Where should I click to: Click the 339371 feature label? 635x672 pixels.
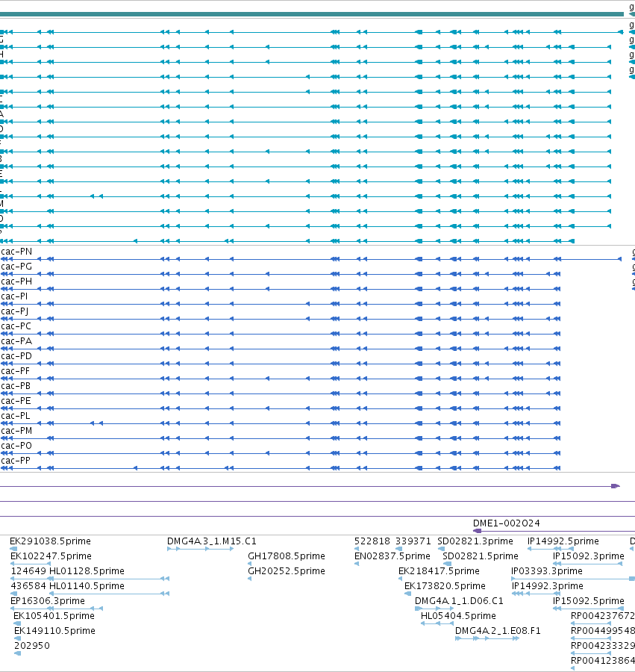point(413,541)
